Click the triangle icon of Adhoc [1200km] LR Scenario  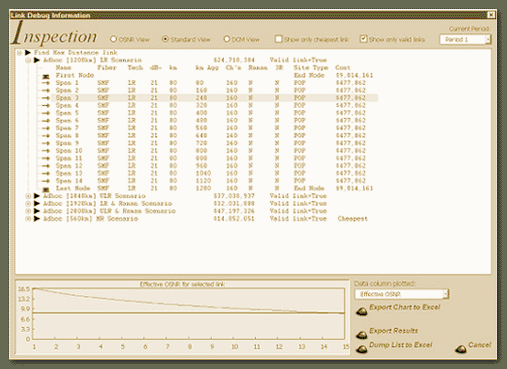pyautogui.click(x=37, y=60)
